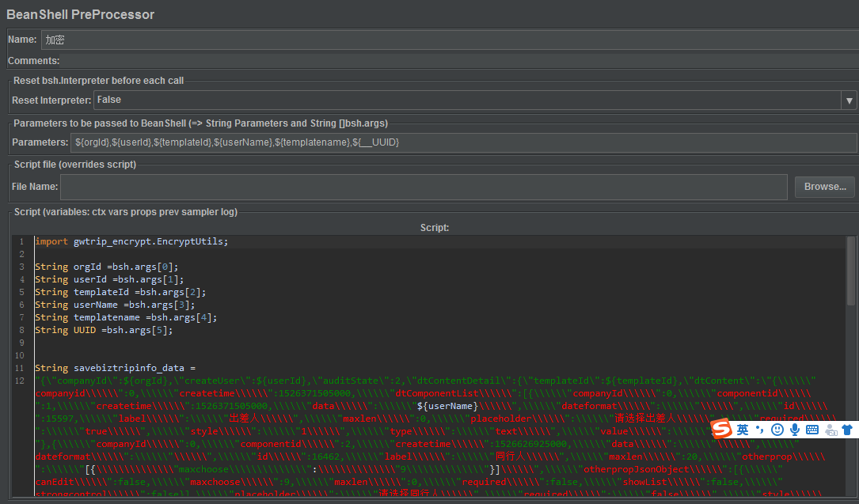The width and height of the screenshot is (859, 504).
Task: Click the script editor vertical scrollbar
Action: click(850, 271)
